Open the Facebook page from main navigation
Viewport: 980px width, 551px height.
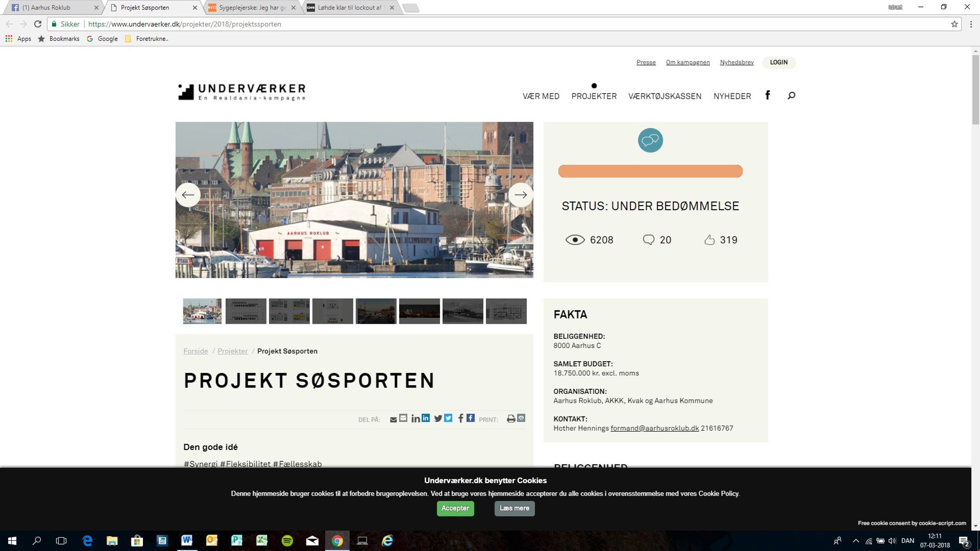767,96
